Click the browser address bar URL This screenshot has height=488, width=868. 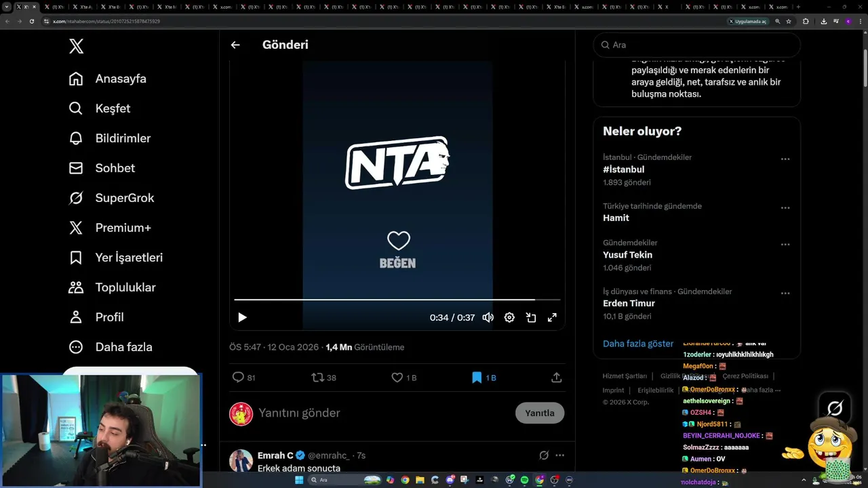[x=106, y=21]
